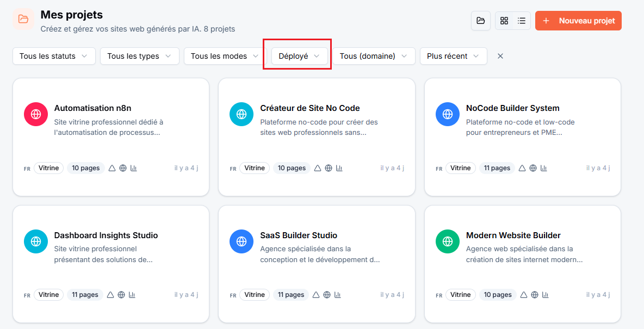The image size is (644, 329).
Task: Click the globe icon of SaaS Builder Studio
Action: pyautogui.click(x=242, y=241)
